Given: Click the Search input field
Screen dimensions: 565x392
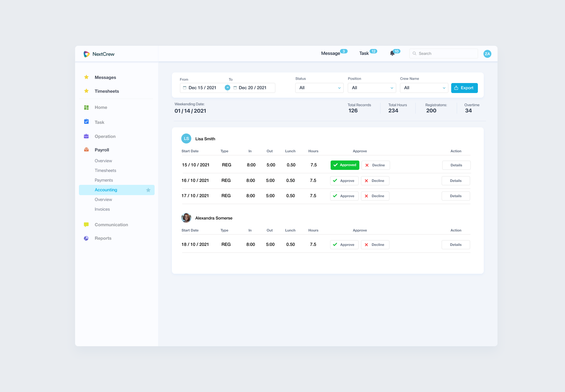Looking at the screenshot, I should pyautogui.click(x=444, y=53).
